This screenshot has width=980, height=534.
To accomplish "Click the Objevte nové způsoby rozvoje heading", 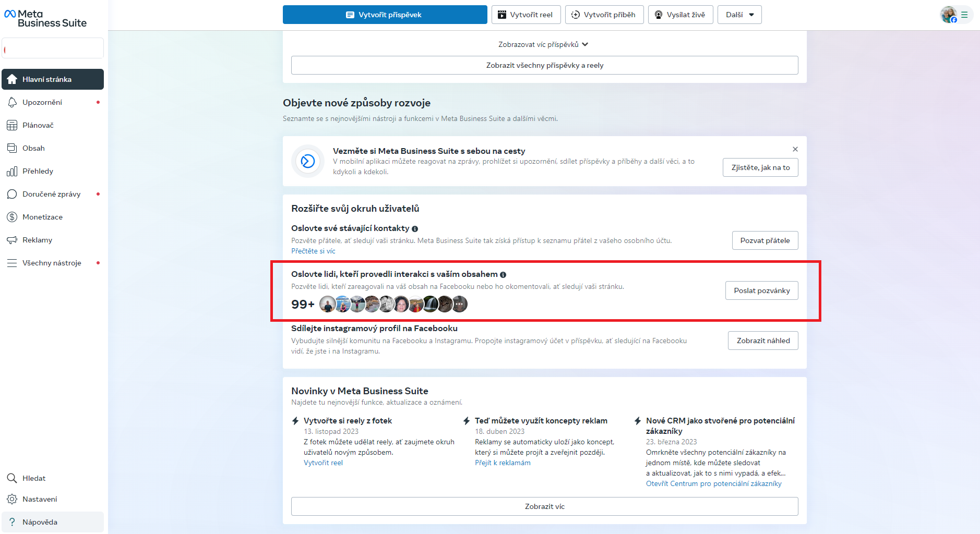I will [357, 103].
